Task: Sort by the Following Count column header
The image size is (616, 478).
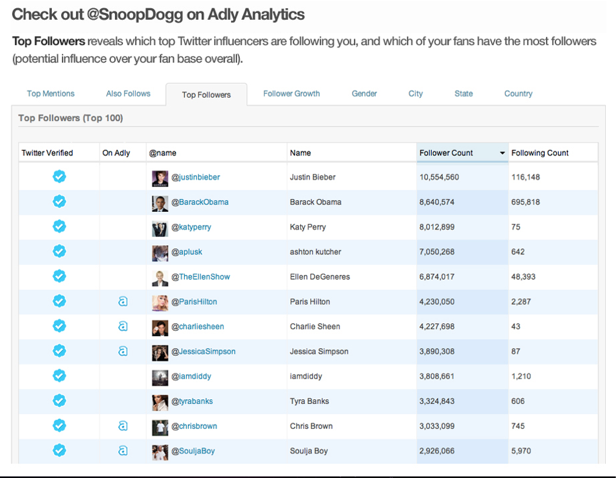Action: 540,153
